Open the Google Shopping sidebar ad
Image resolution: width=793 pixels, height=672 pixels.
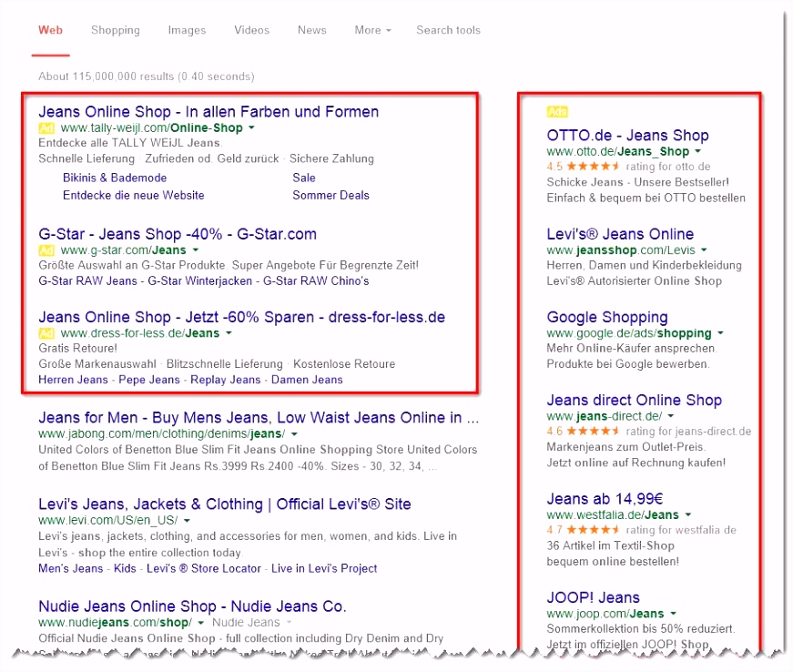point(607,317)
